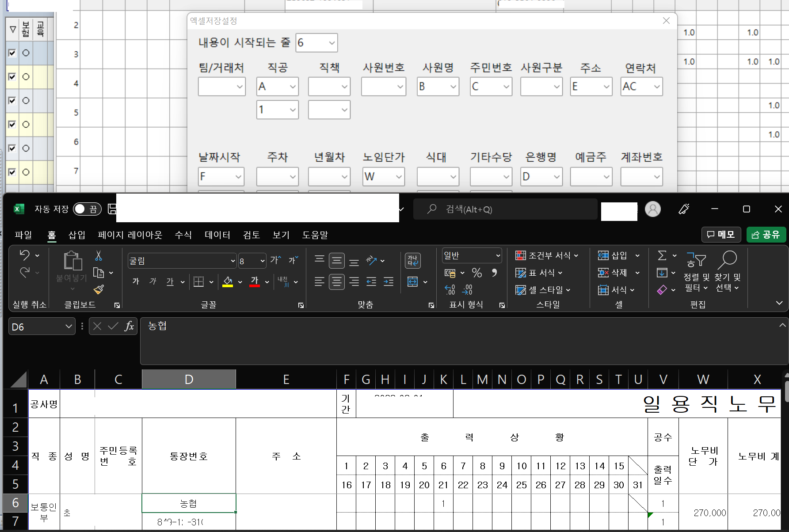Uncheck the checkbox in row 3

[12, 53]
